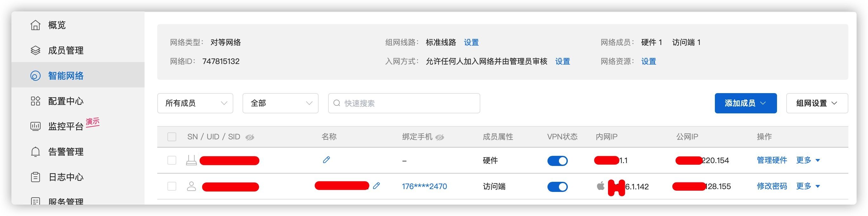868x216 pixels.
Task: Click the 管理硬件 link
Action: pyautogui.click(x=772, y=160)
